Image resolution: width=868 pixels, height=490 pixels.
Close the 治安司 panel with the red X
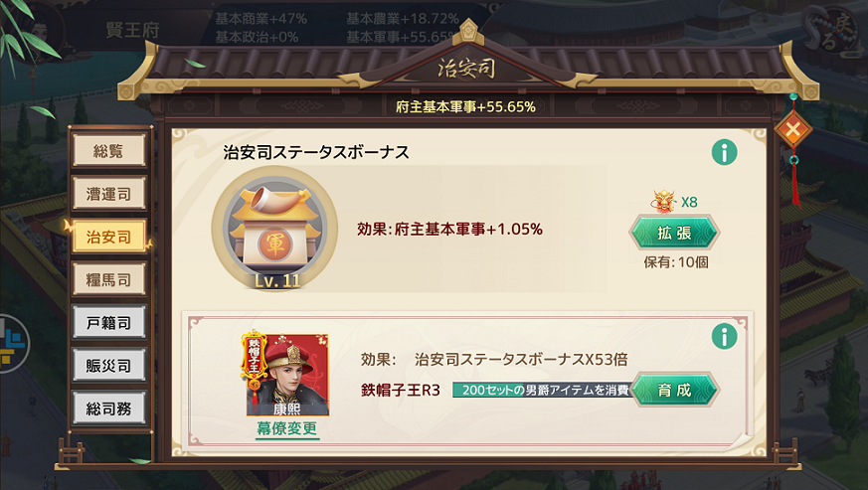pos(792,130)
